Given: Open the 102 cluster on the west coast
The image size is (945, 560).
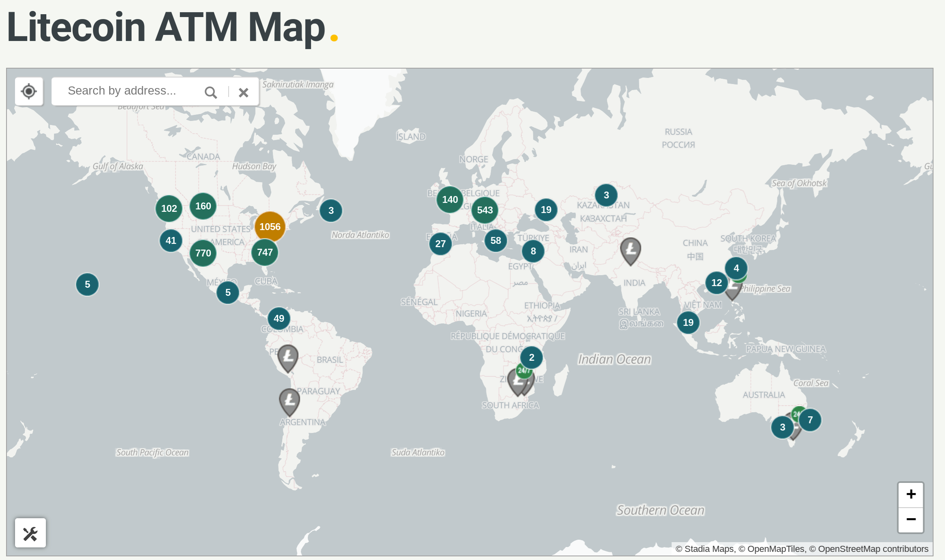Looking at the screenshot, I should pos(169,209).
